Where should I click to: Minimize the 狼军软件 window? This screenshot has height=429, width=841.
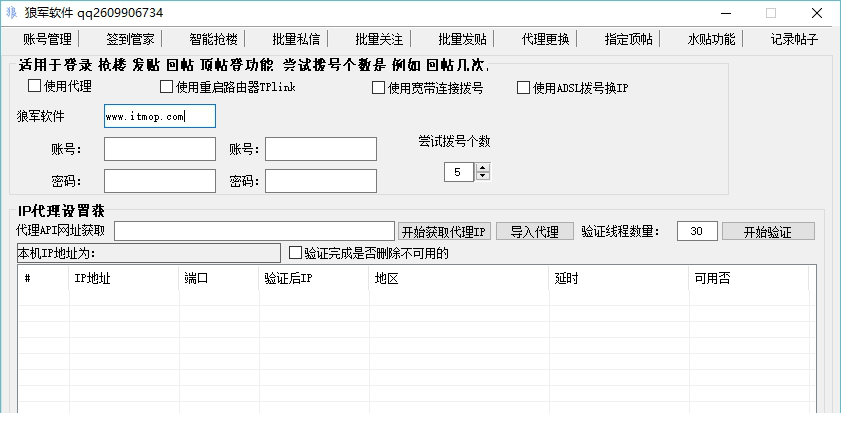pos(725,13)
